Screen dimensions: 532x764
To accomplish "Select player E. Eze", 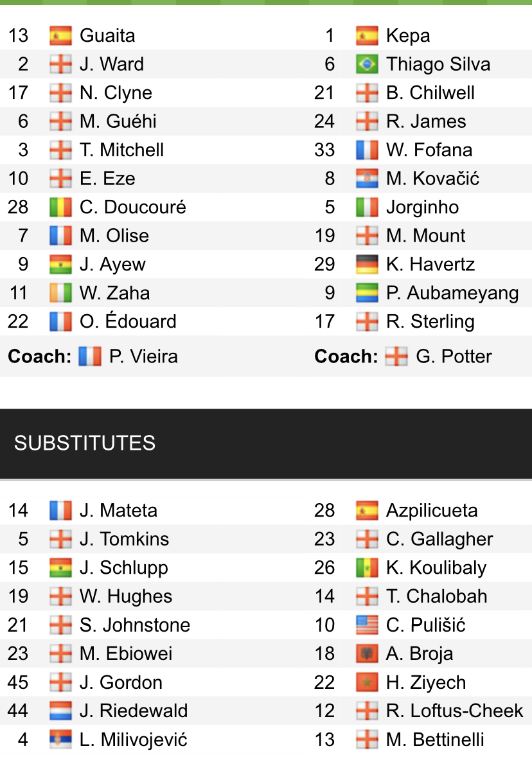I will point(107,179).
